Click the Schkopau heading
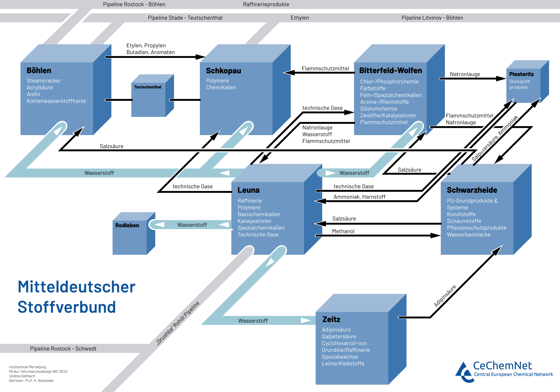 click(x=223, y=71)
